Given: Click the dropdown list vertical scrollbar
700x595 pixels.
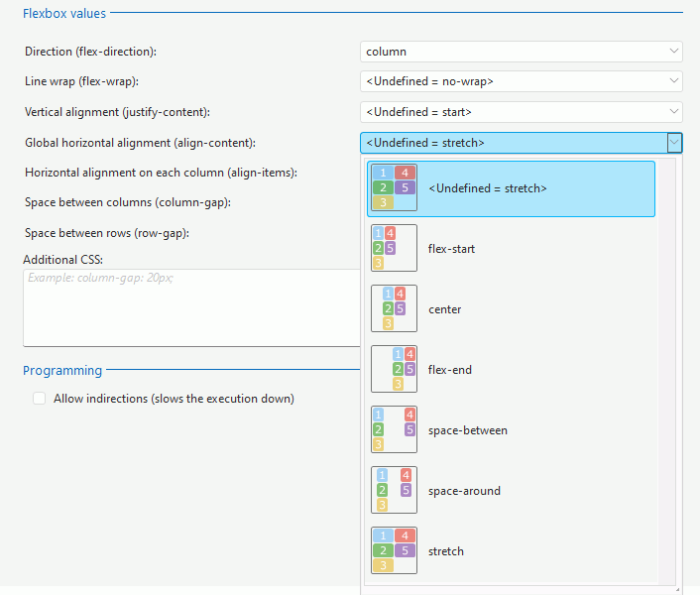Looking at the screenshot, I should tap(667, 371).
